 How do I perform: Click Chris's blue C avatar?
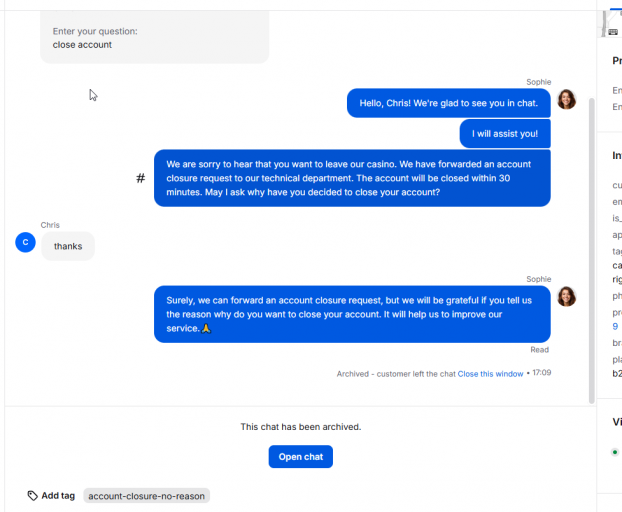tap(25, 242)
